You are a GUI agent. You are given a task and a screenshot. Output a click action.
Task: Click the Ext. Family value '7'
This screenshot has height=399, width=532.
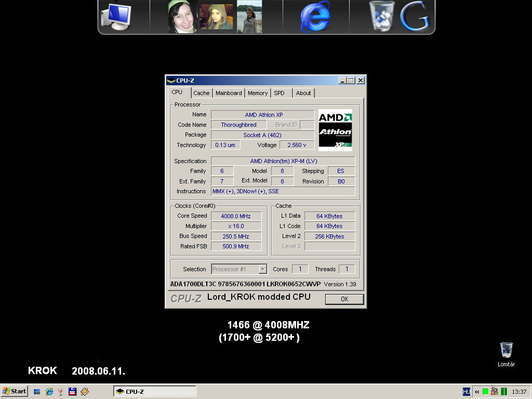click(x=222, y=181)
